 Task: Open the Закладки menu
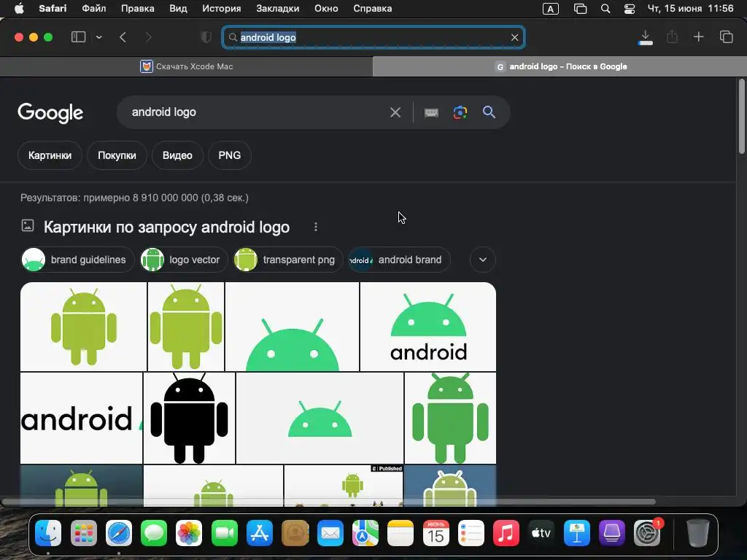(278, 9)
